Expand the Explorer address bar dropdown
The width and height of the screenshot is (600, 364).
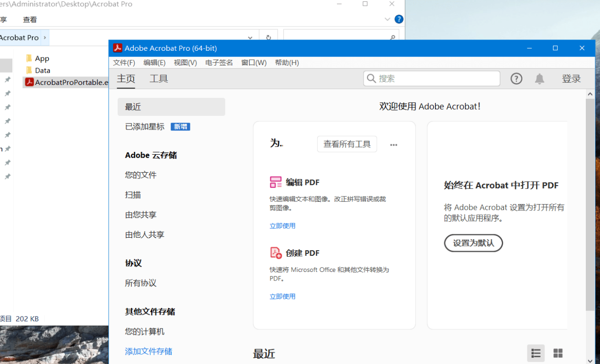(250, 37)
